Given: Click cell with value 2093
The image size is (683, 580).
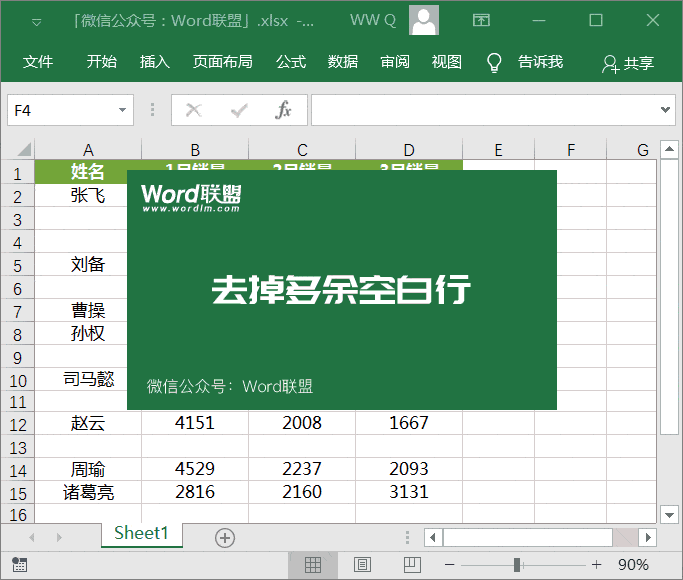Looking at the screenshot, I should coord(409,469).
